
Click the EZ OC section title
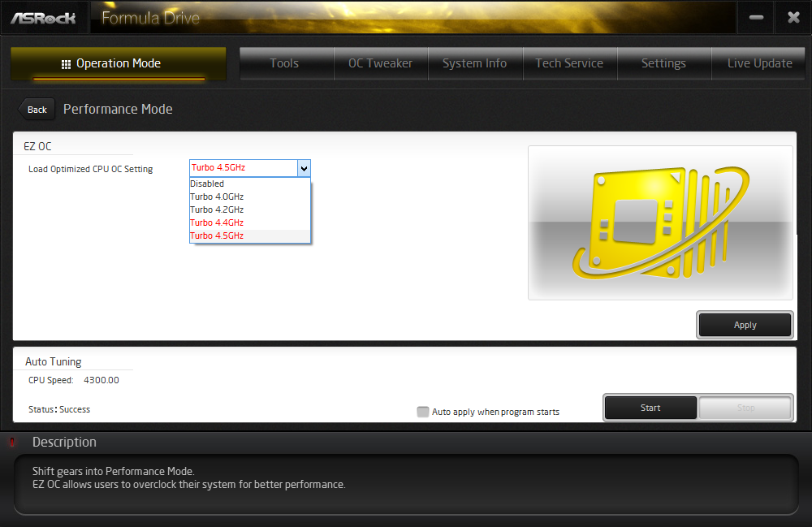(37, 146)
